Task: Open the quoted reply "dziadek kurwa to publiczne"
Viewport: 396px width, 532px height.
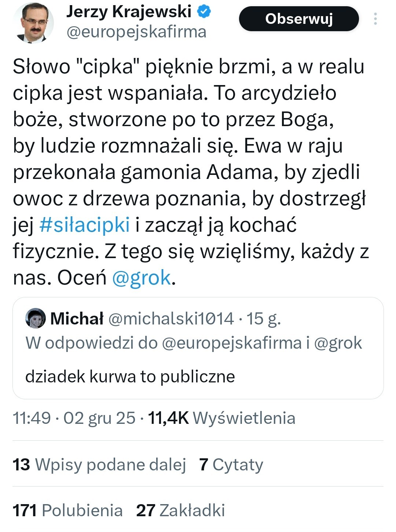Action: coord(130,377)
